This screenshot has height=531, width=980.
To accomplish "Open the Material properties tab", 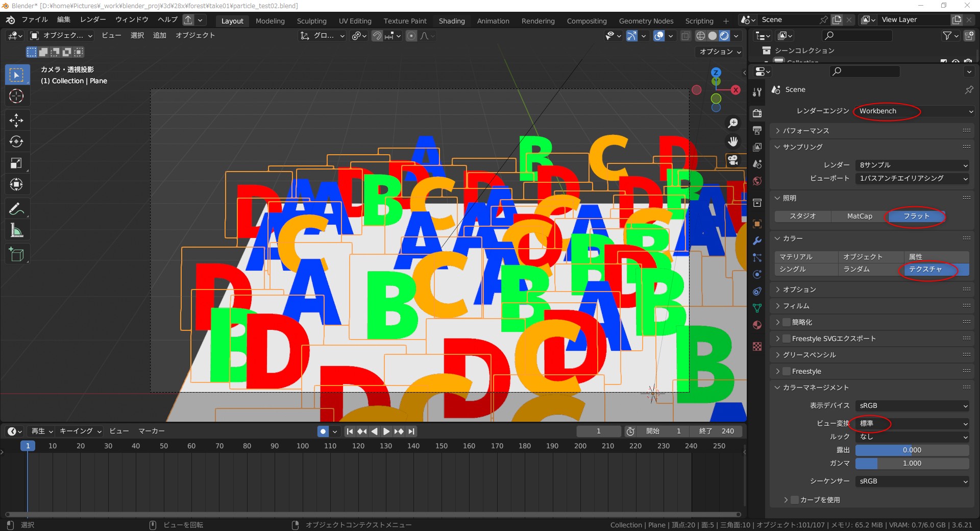I will 757,325.
